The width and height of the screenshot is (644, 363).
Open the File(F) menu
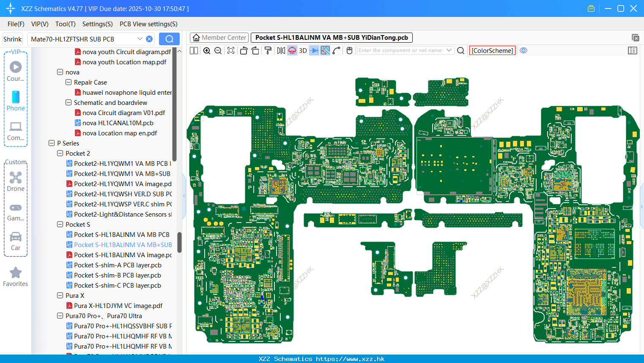(x=16, y=24)
